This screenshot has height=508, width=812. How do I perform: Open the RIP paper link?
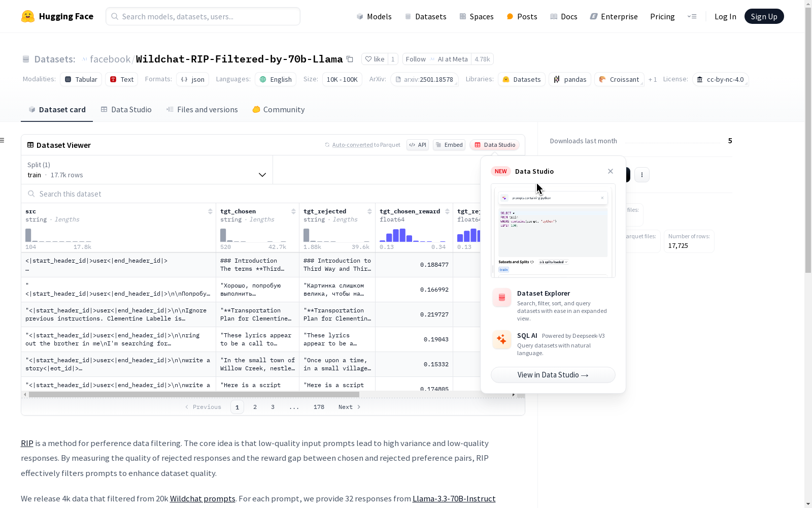27,443
